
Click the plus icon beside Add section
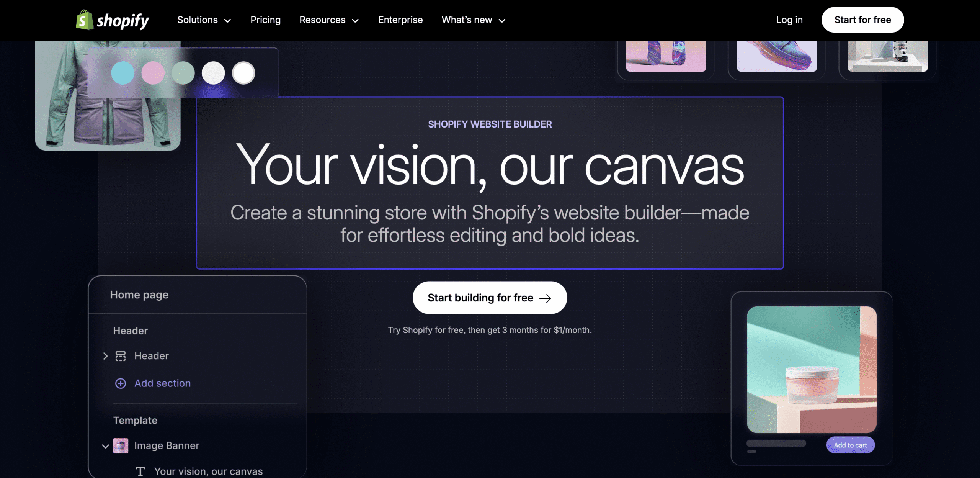click(121, 383)
